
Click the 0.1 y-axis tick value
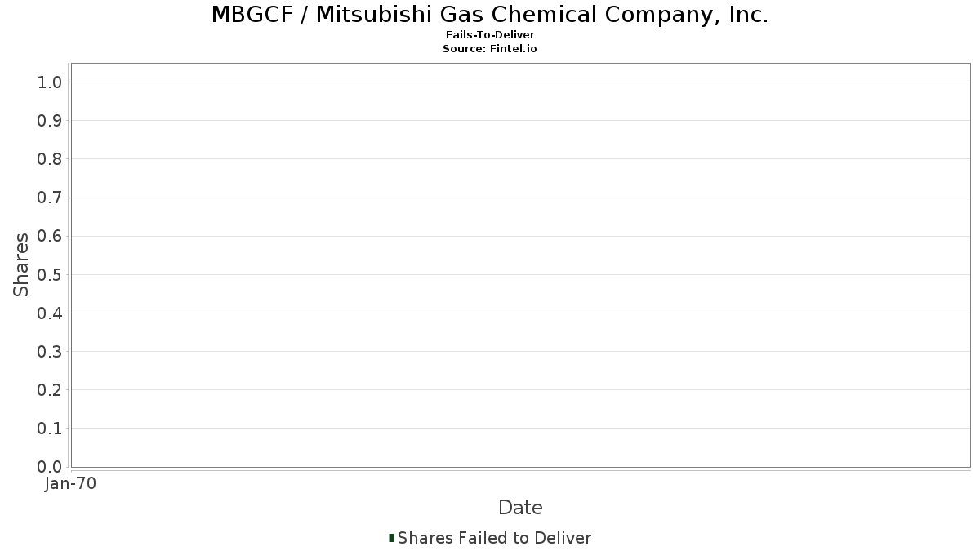(x=50, y=429)
